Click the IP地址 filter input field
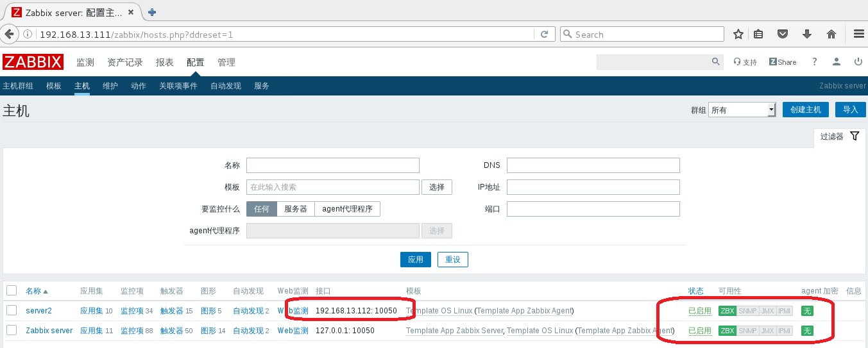This screenshot has width=868, height=348. click(593, 187)
